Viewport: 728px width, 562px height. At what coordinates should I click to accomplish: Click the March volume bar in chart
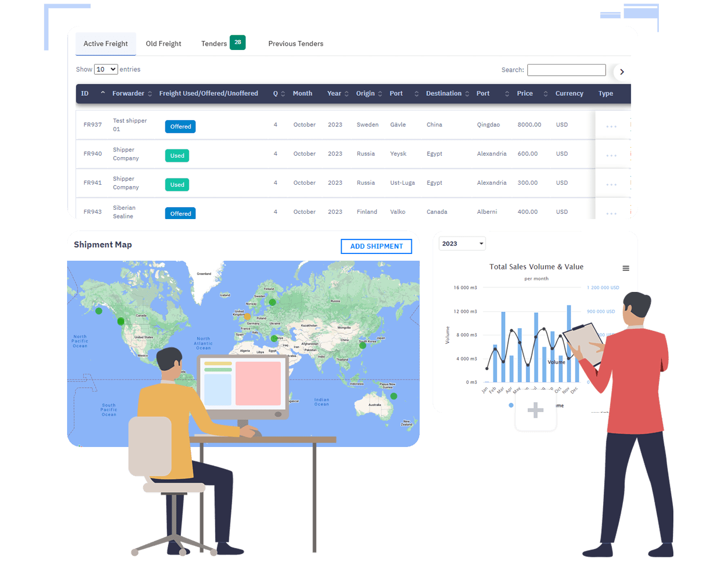[503, 347]
